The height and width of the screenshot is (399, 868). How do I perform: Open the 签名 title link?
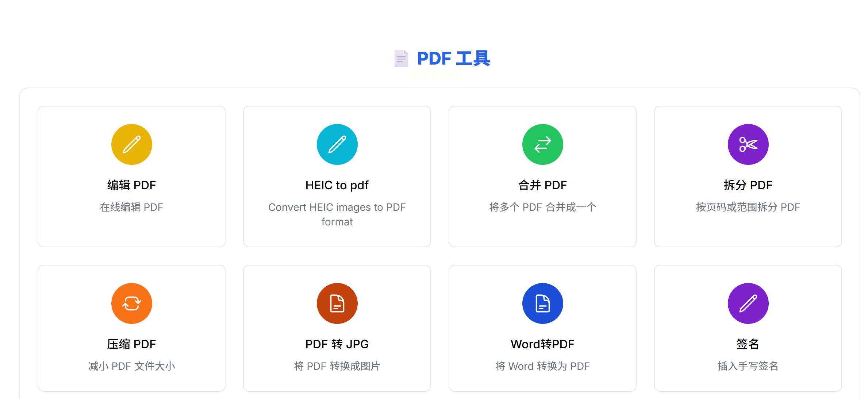(748, 344)
